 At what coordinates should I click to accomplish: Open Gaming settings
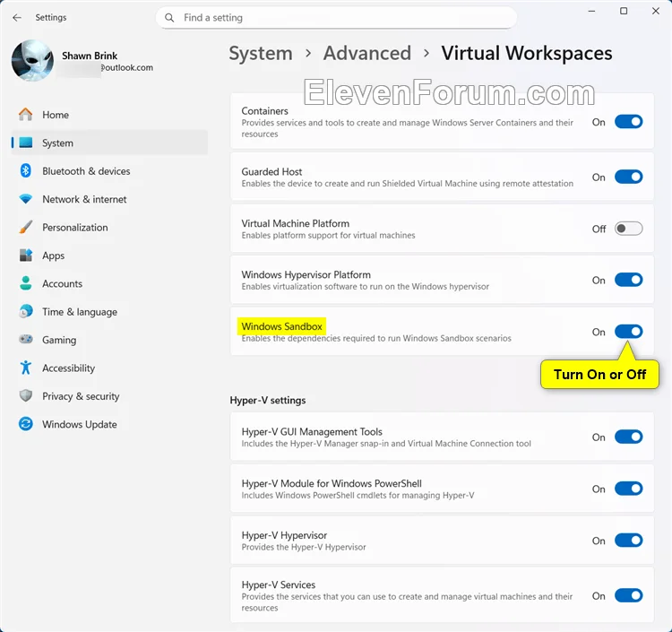click(109, 340)
